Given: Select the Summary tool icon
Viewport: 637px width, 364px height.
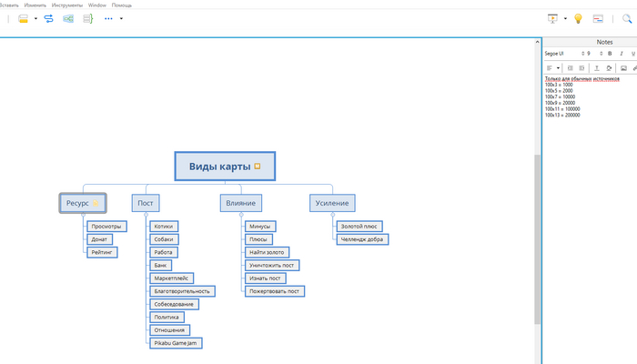Looking at the screenshot, I should 88,19.
